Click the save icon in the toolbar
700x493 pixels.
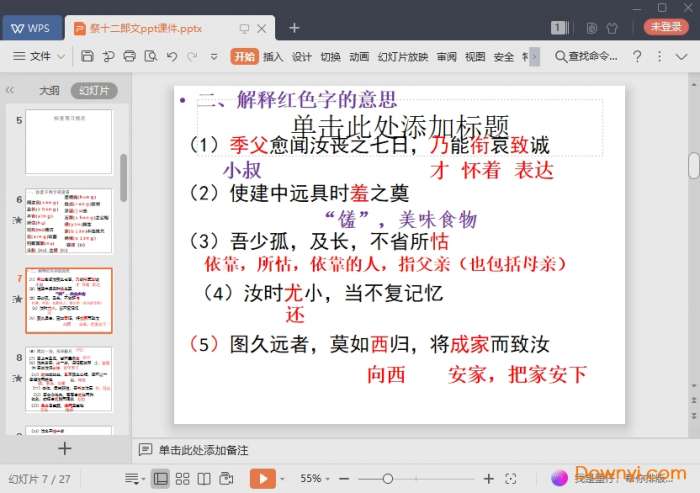88,57
